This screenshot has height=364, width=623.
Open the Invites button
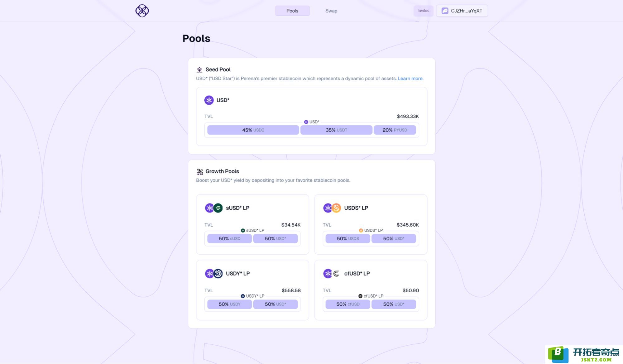[423, 11]
